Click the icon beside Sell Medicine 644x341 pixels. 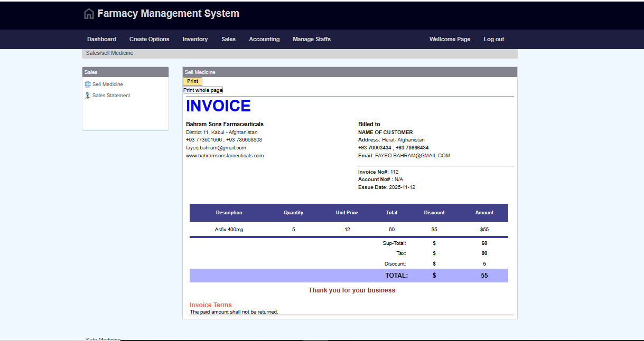point(88,84)
